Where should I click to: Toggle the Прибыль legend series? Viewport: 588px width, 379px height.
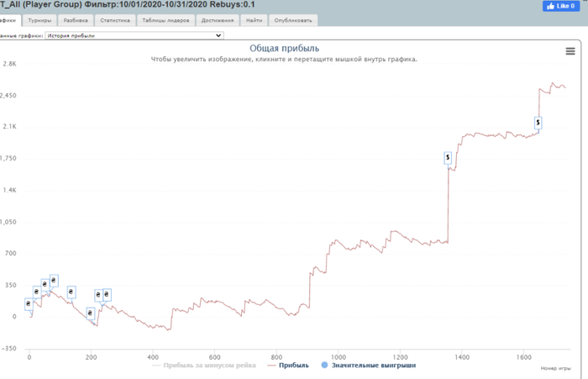tap(288, 365)
